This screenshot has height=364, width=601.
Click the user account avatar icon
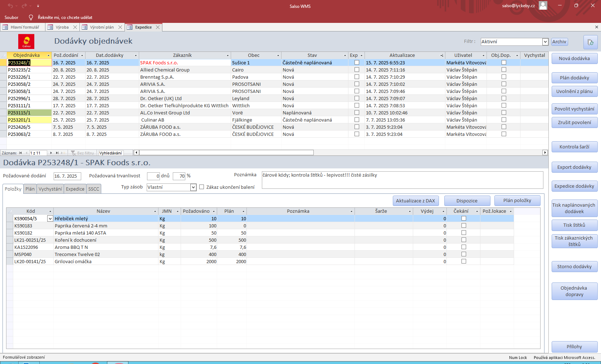543,6
